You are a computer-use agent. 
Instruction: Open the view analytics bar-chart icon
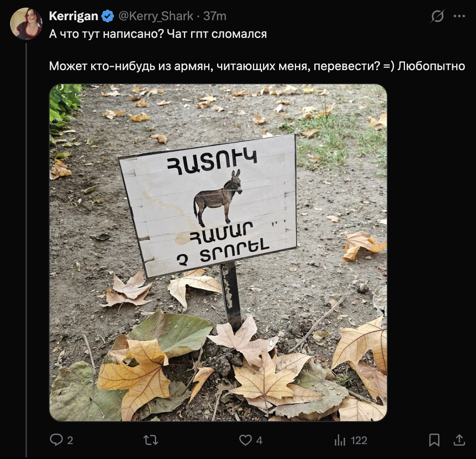(x=340, y=440)
